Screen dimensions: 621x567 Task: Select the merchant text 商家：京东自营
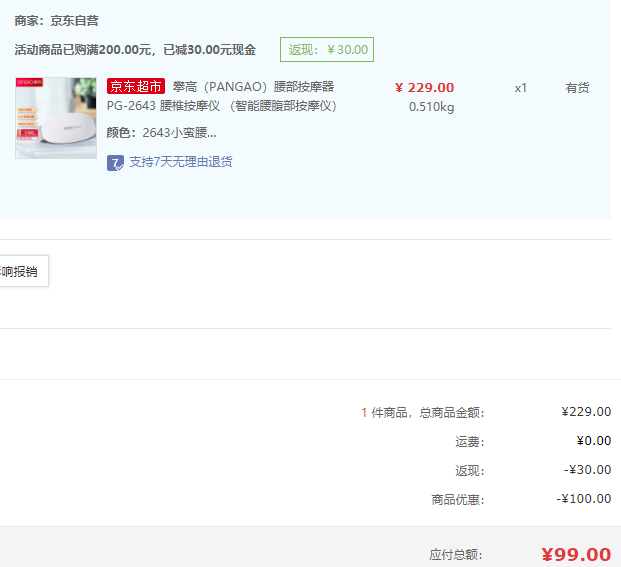(x=57, y=21)
